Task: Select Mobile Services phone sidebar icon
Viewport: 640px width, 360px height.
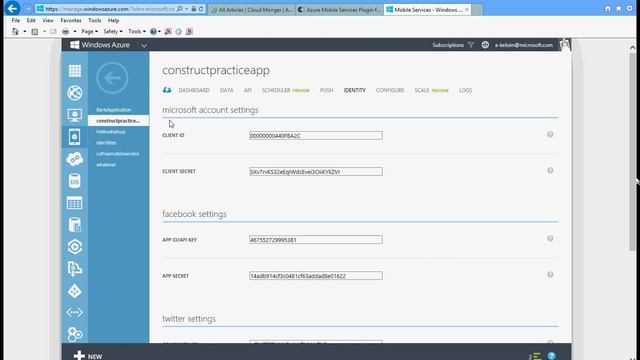Action: point(75,137)
